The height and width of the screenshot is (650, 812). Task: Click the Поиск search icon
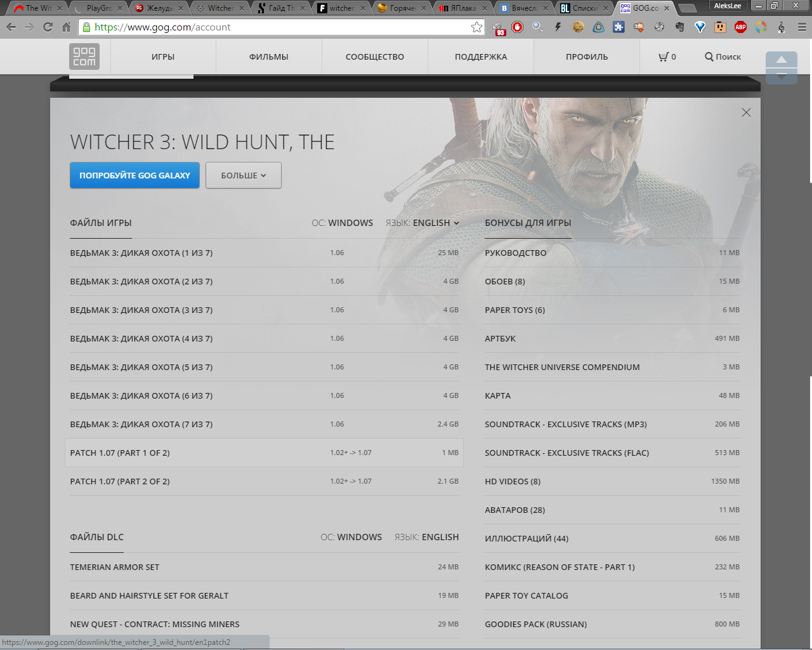point(723,56)
